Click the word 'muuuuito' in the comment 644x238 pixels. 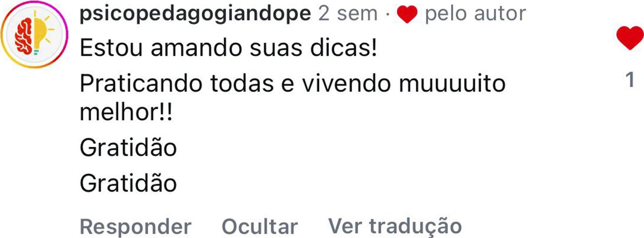point(452,83)
